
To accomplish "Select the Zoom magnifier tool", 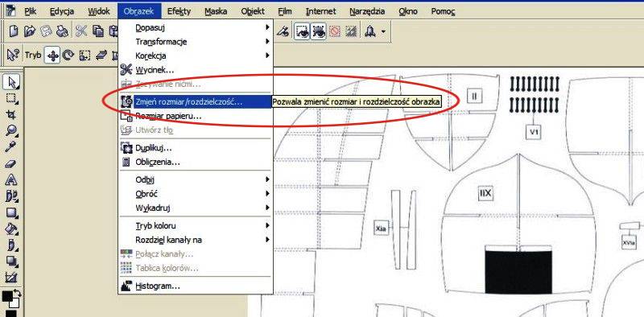I will coord(11,131).
